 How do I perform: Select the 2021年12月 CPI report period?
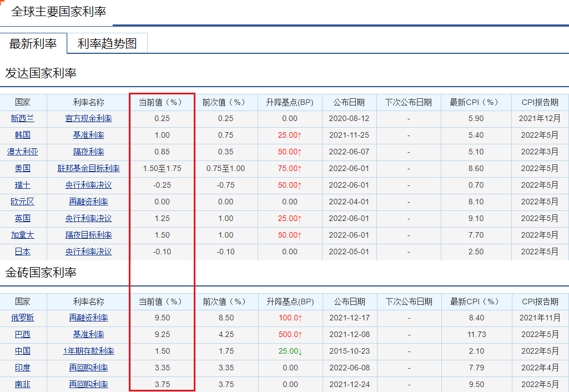(x=540, y=118)
